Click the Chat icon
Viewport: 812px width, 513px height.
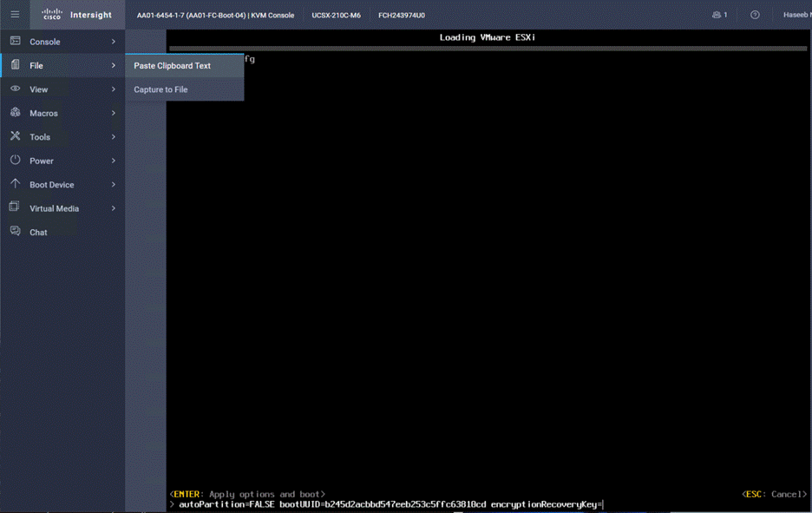(x=14, y=232)
